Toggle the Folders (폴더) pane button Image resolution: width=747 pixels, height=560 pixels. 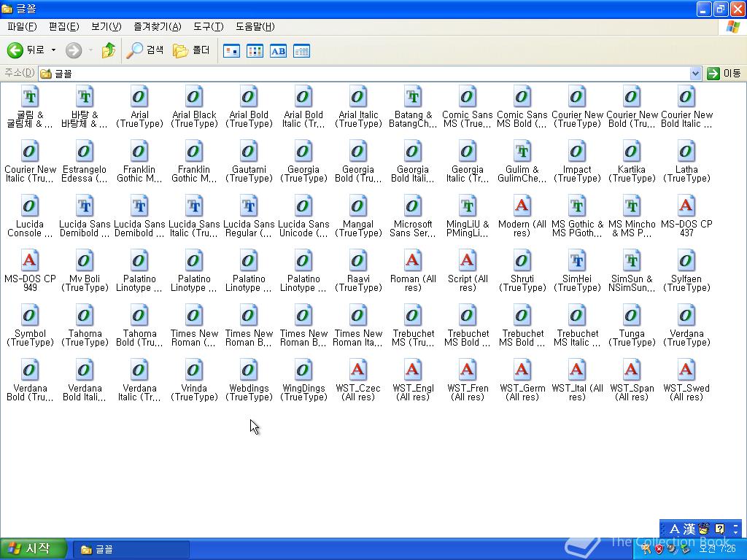tap(191, 50)
